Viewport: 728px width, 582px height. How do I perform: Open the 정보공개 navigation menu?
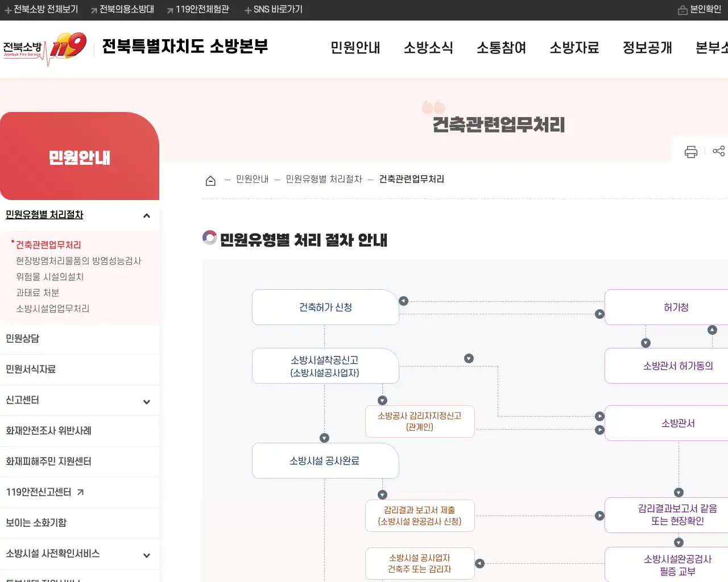646,48
